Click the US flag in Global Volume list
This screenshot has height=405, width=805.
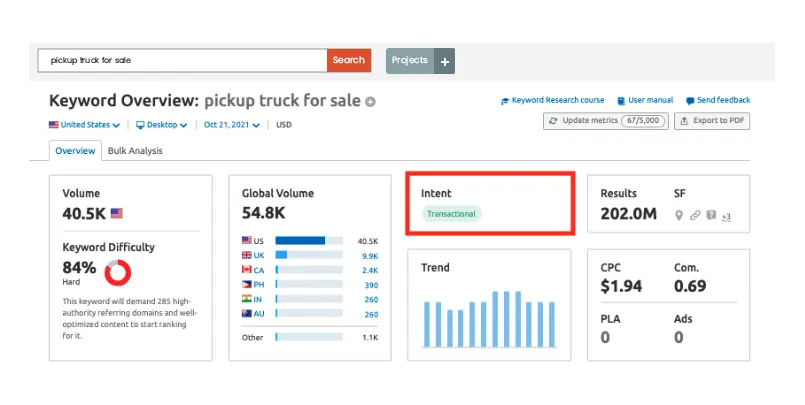coord(246,240)
